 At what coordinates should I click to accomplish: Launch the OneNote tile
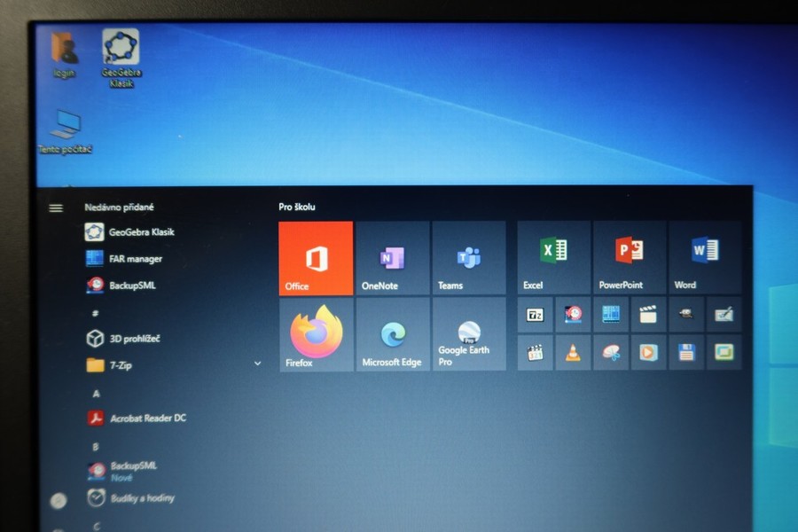[x=393, y=258]
